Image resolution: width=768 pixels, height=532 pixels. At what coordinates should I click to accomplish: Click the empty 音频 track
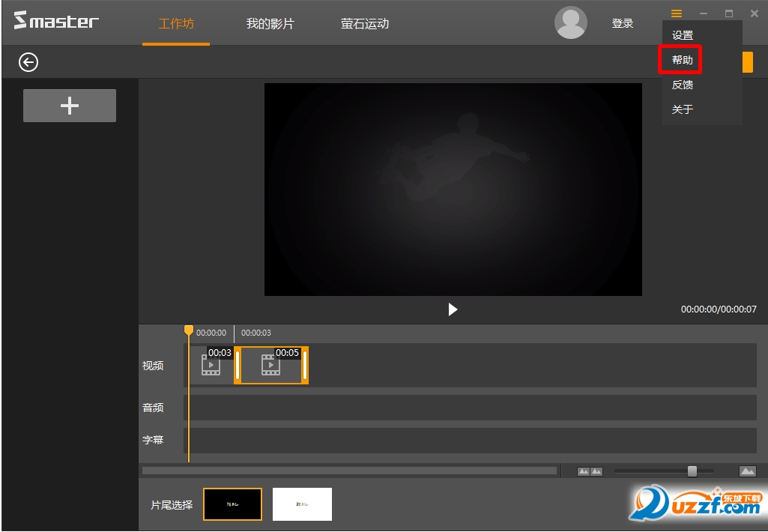[471, 408]
